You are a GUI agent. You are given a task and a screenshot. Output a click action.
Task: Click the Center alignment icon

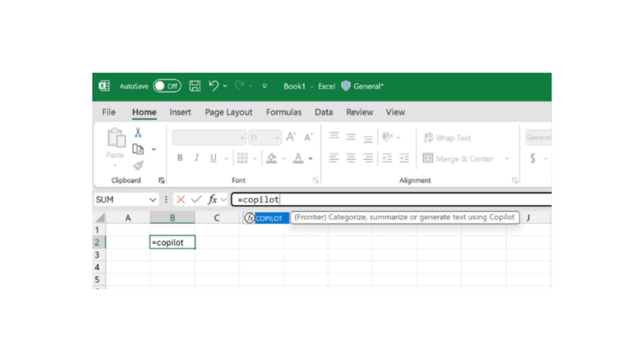[x=351, y=158]
